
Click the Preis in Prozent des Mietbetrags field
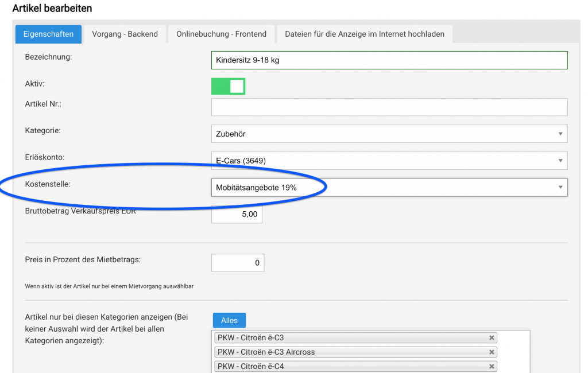[x=238, y=263]
